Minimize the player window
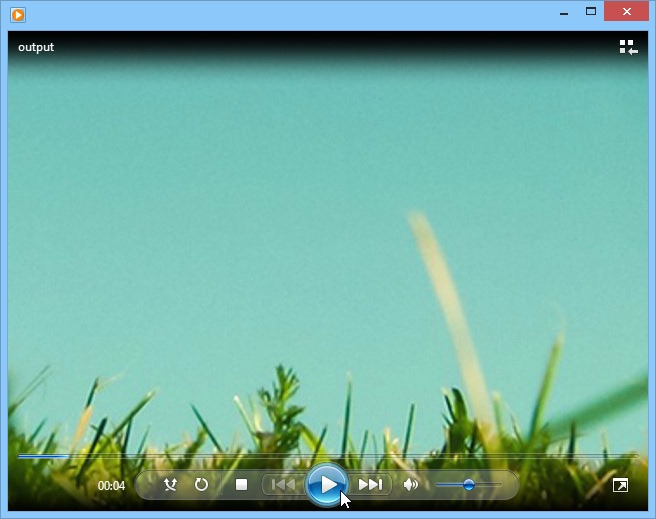 [564, 12]
